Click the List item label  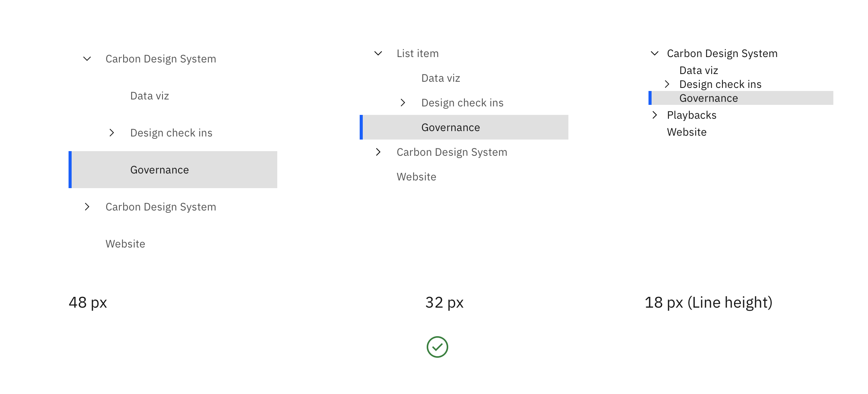[417, 53]
